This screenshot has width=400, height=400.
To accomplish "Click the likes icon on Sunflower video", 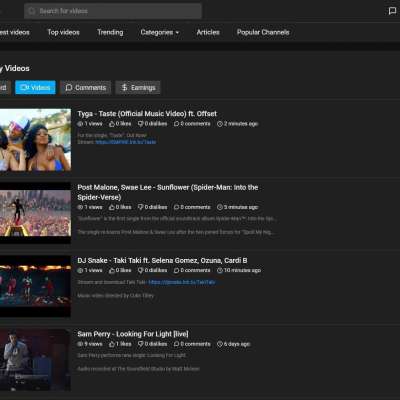I will (112, 207).
